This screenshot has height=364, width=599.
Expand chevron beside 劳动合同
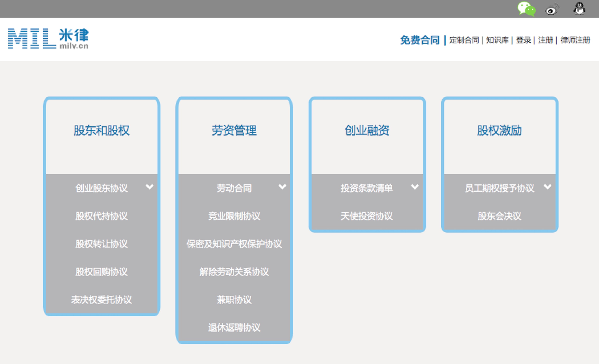pyautogui.click(x=282, y=187)
